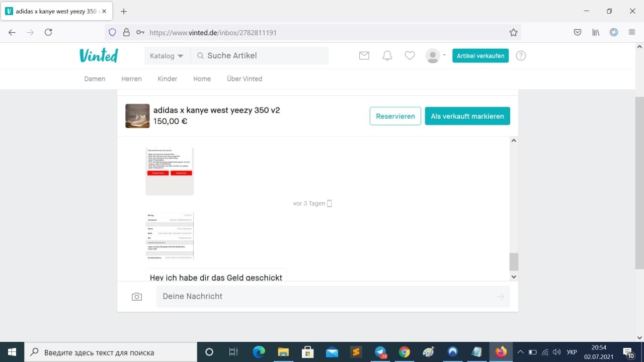Open the Windows Start menu
Image resolution: width=644 pixels, height=362 pixels.
coord(12,352)
